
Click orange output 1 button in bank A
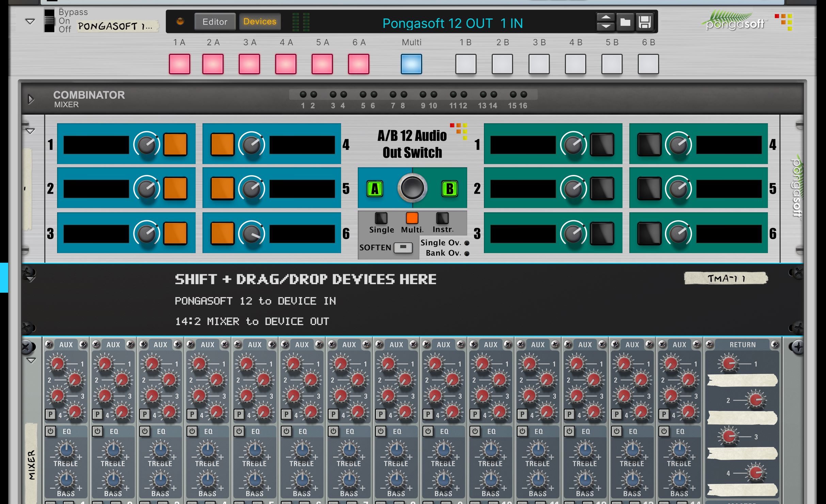point(175,145)
